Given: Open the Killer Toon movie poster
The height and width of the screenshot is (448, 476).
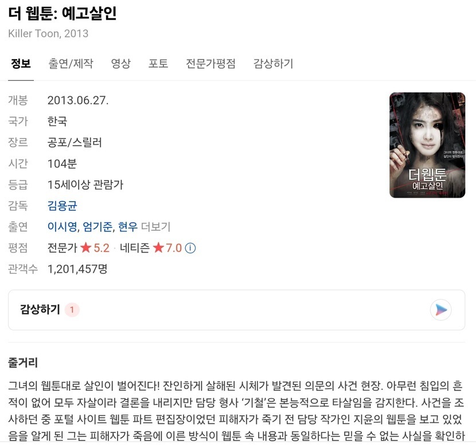Looking at the screenshot, I should coord(427,145).
